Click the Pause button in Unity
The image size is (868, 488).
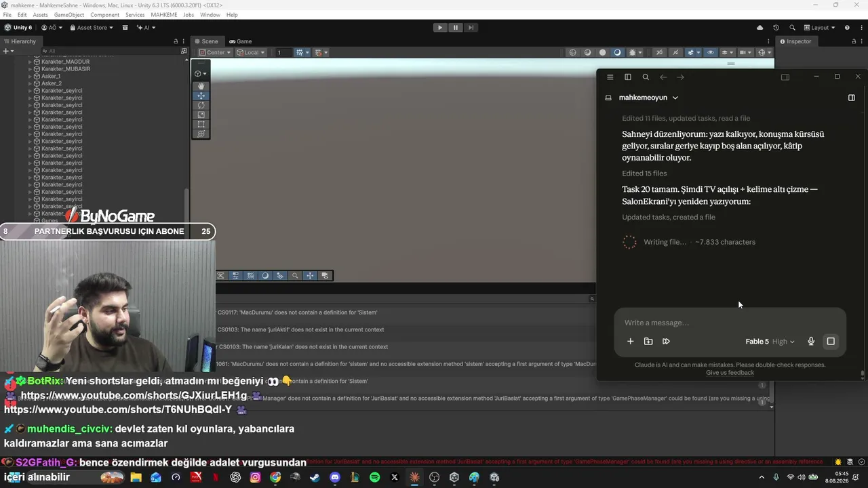click(x=455, y=28)
